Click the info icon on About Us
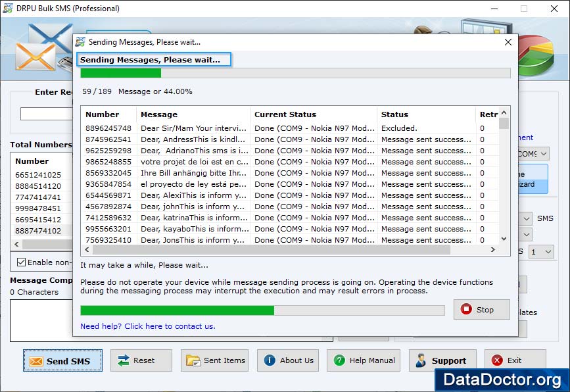The height and width of the screenshot is (392, 570). tap(270, 360)
